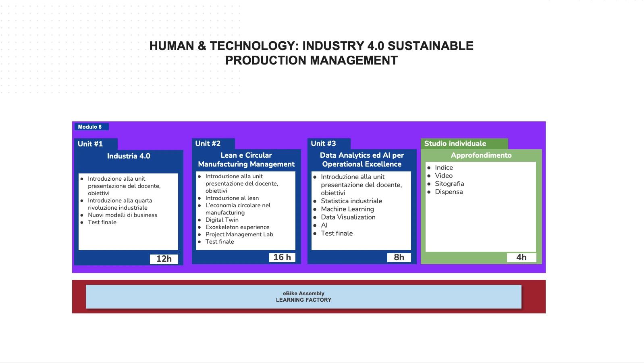Click the slide title about Industry 4.0
Image resolution: width=644 pixels, height=363 pixels.
pyautogui.click(x=312, y=53)
